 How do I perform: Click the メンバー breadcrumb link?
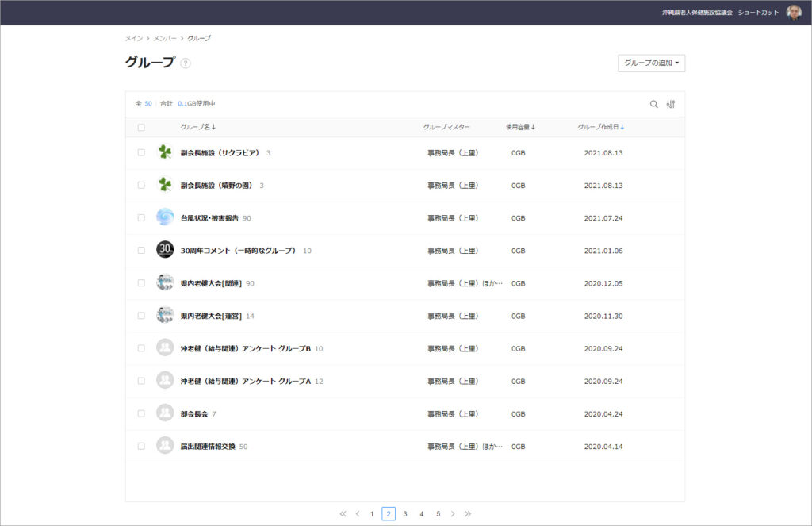click(165, 38)
